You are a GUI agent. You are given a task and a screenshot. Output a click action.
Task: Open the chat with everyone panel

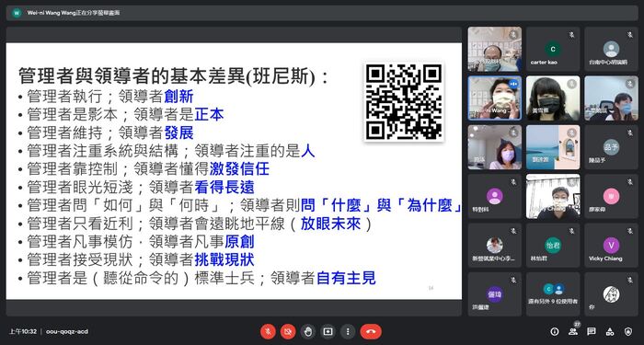[592, 331]
